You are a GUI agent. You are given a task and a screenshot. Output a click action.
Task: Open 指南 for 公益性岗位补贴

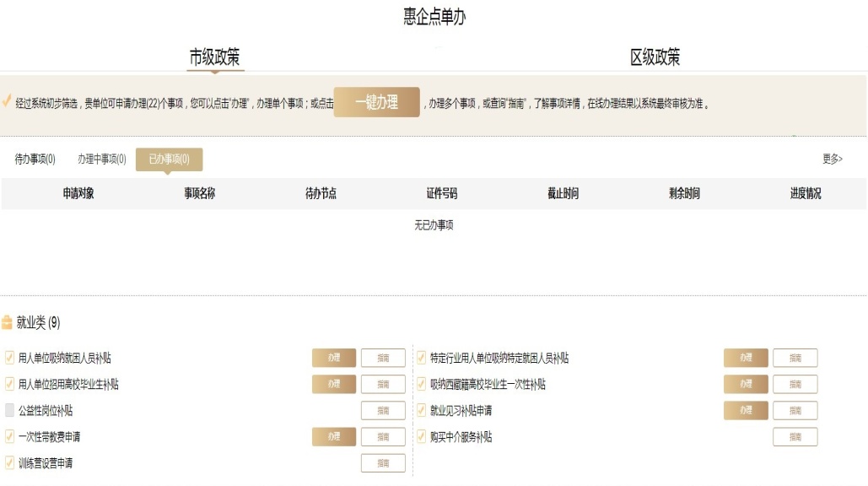[383, 410]
